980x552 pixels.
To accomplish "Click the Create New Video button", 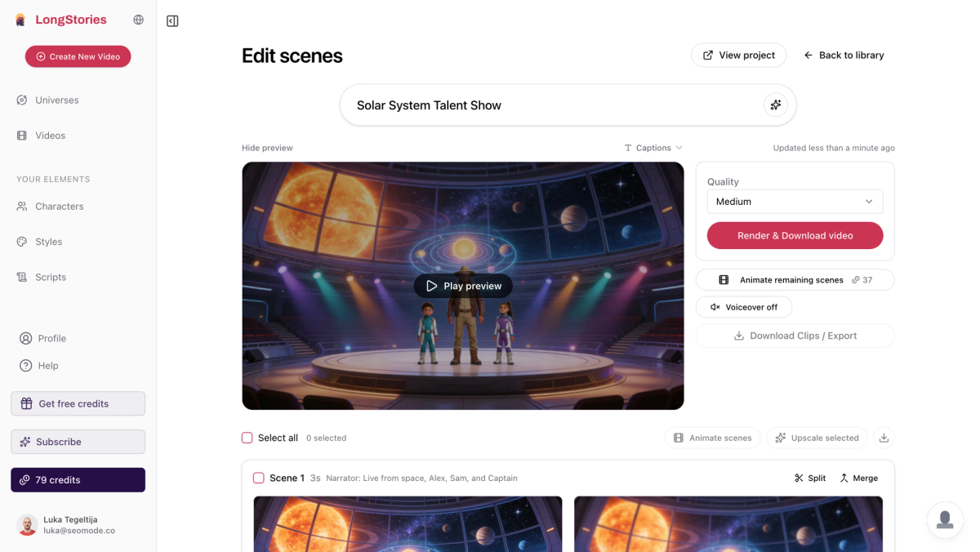I will coord(78,56).
